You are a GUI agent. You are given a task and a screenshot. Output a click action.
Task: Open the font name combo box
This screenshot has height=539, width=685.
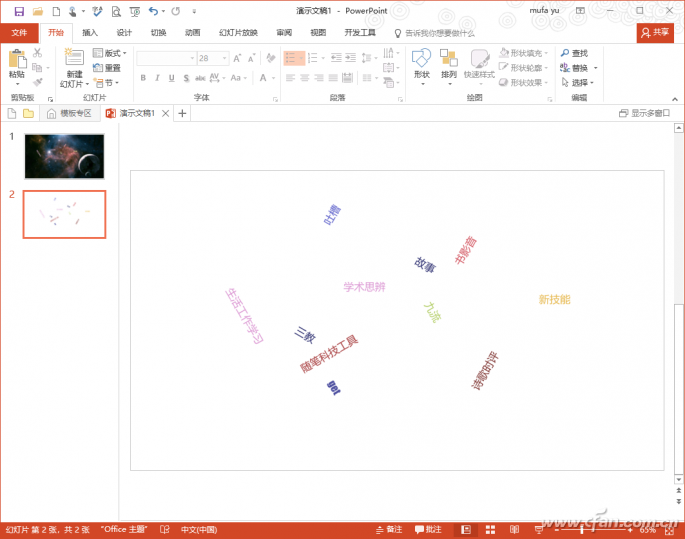166,58
